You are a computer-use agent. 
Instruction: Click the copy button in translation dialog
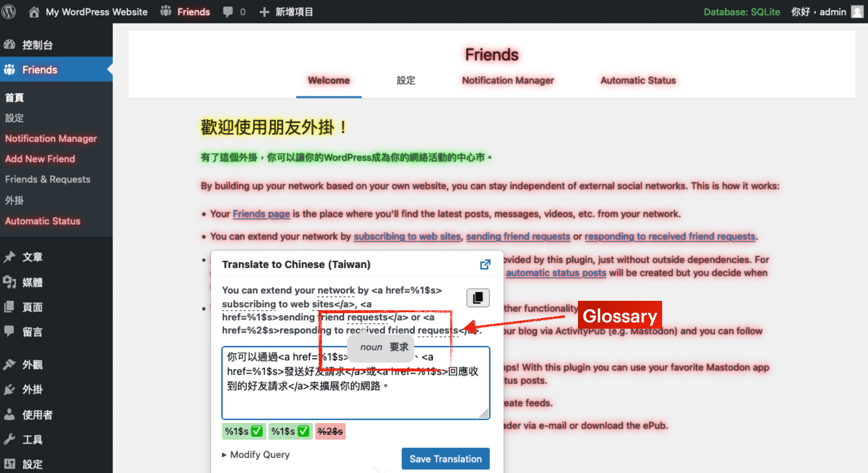478,298
